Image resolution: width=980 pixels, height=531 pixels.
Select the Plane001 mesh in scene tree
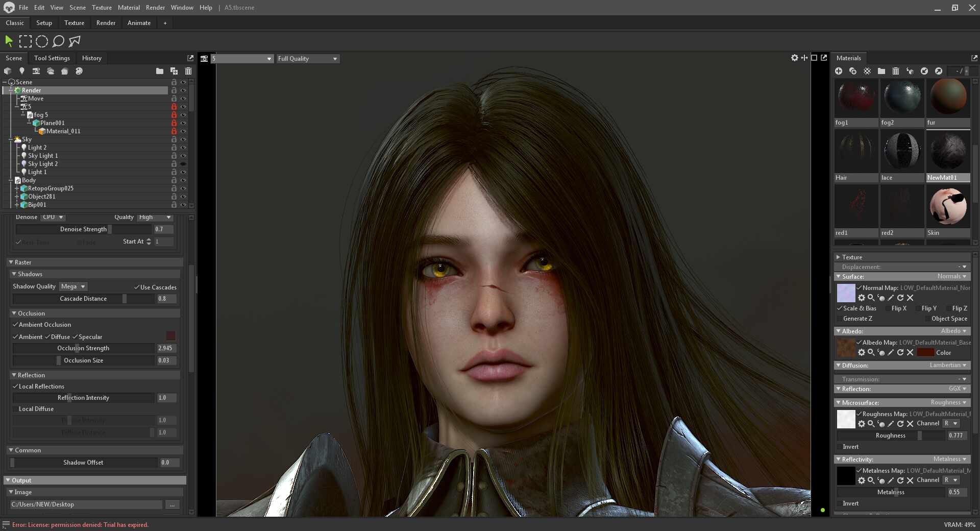click(x=52, y=123)
